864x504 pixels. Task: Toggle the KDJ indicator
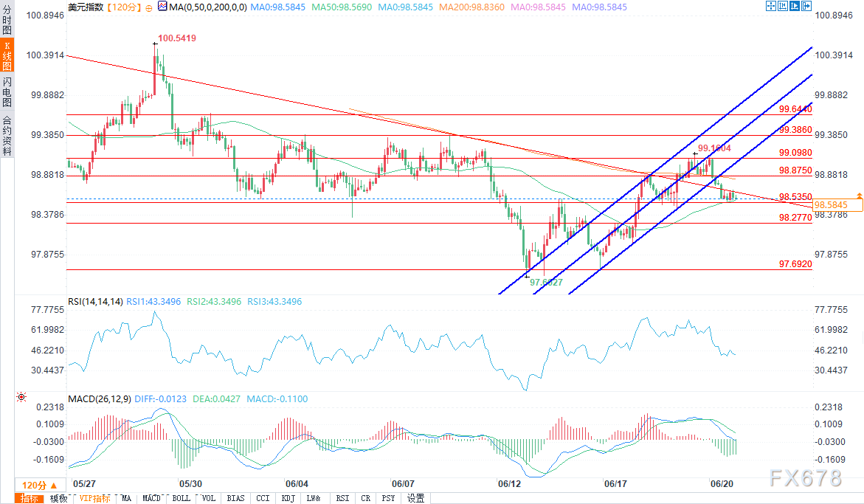[x=288, y=498]
